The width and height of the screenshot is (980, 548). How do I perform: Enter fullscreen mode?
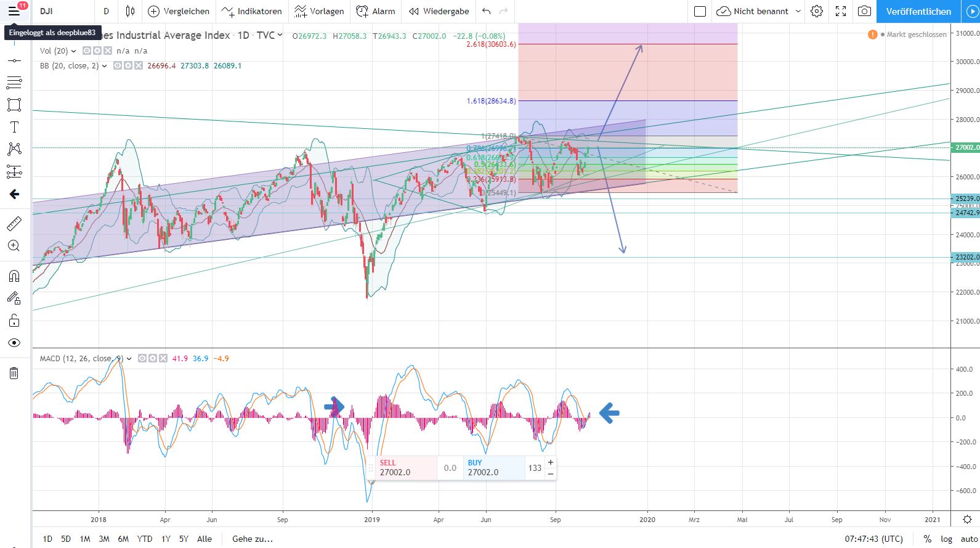(x=841, y=11)
